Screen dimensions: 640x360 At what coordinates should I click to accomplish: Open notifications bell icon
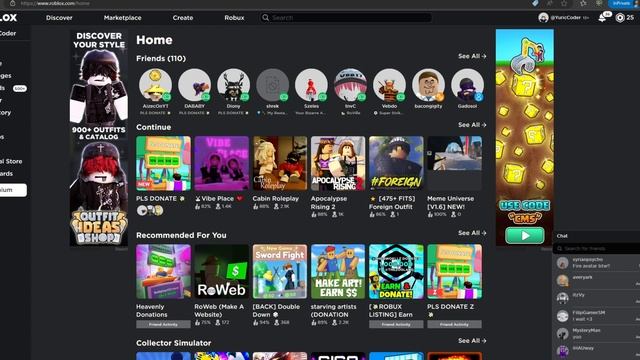point(602,18)
